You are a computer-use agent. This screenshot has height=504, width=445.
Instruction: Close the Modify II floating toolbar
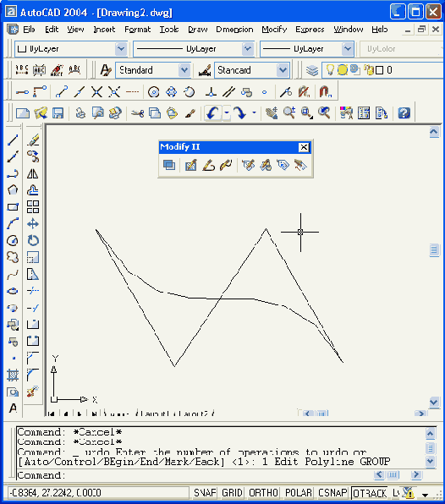pyautogui.click(x=304, y=147)
